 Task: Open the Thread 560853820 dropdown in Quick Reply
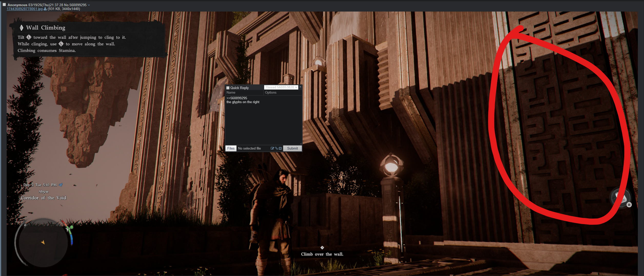[x=281, y=87]
